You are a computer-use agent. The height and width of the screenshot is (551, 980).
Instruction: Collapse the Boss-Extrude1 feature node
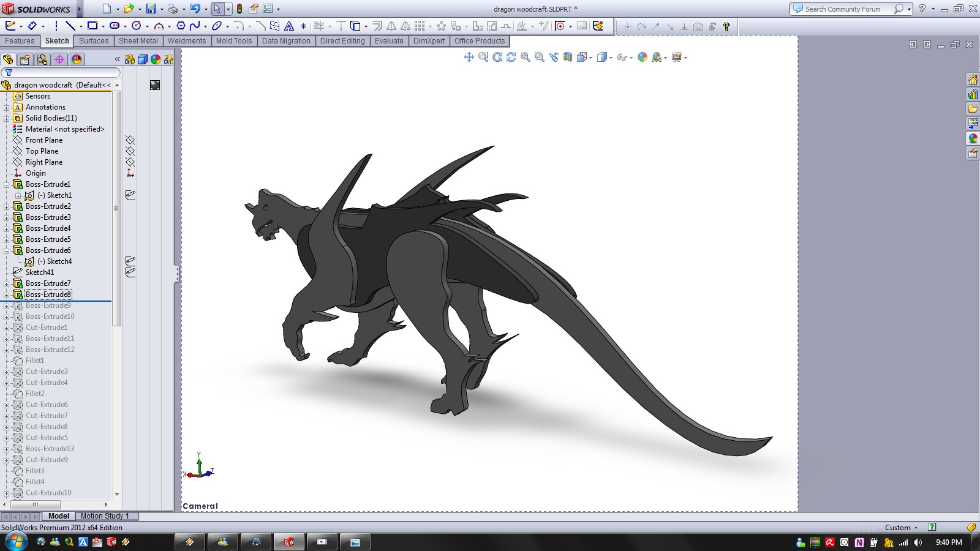coord(7,184)
